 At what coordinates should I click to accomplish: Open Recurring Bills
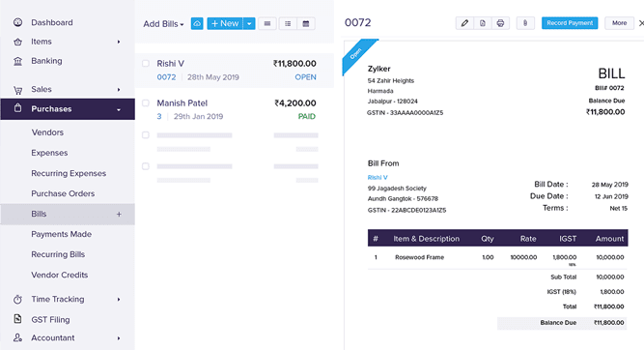(58, 254)
